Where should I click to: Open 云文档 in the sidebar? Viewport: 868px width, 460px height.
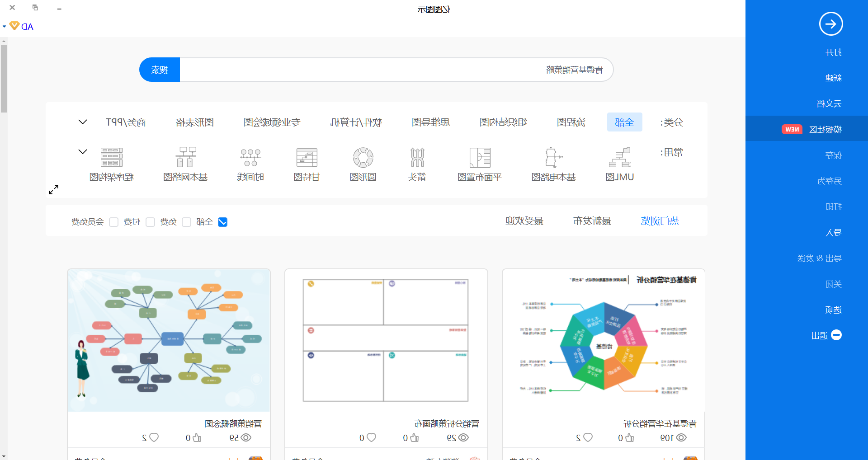(829, 103)
